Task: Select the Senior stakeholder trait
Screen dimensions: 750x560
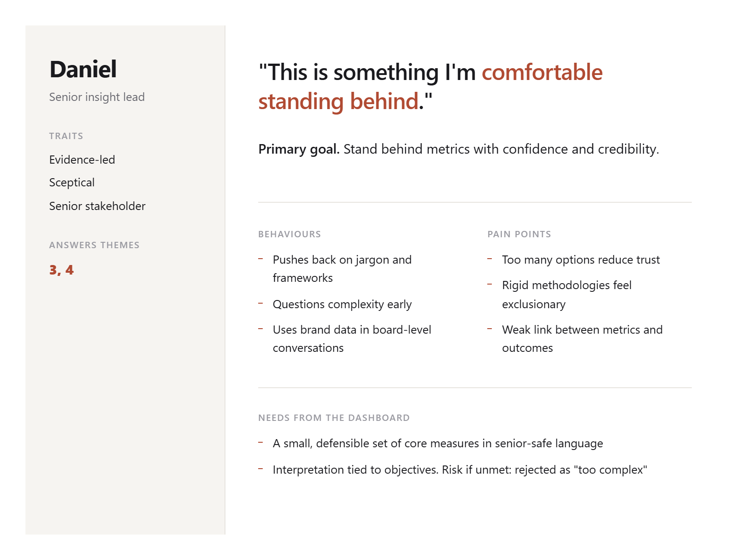Action: click(x=97, y=206)
